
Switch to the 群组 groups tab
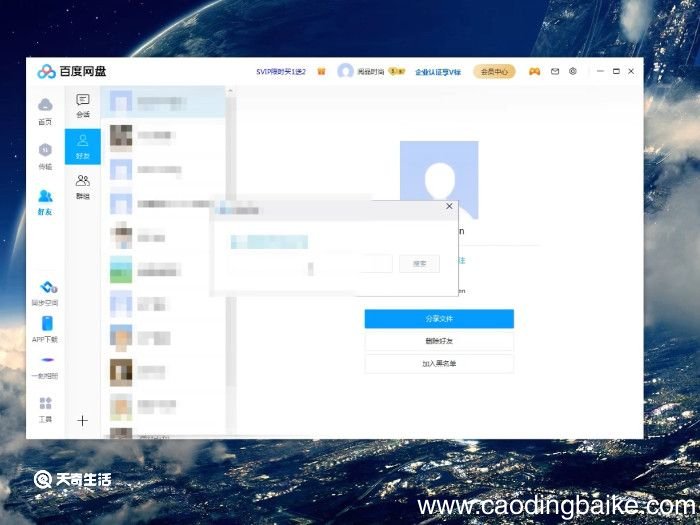pos(83,187)
